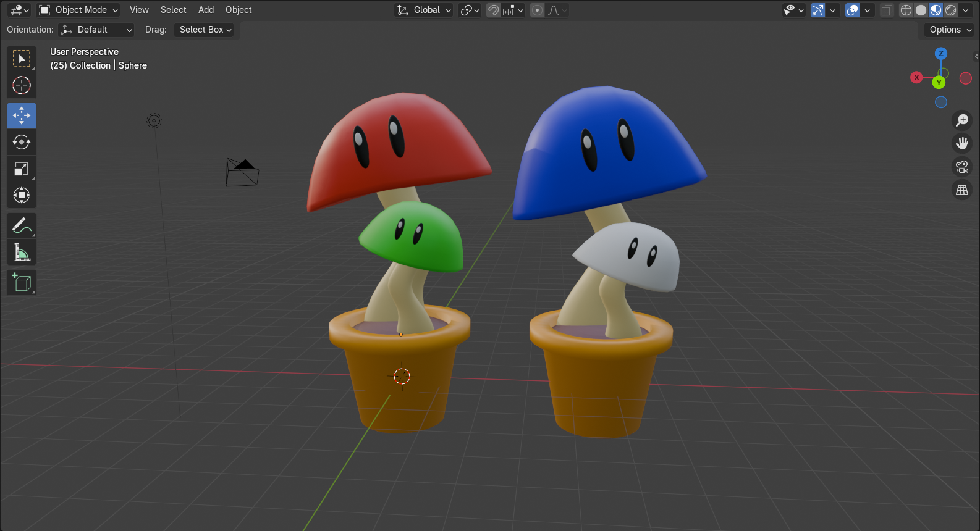Switch to solid viewport shading

click(921, 10)
